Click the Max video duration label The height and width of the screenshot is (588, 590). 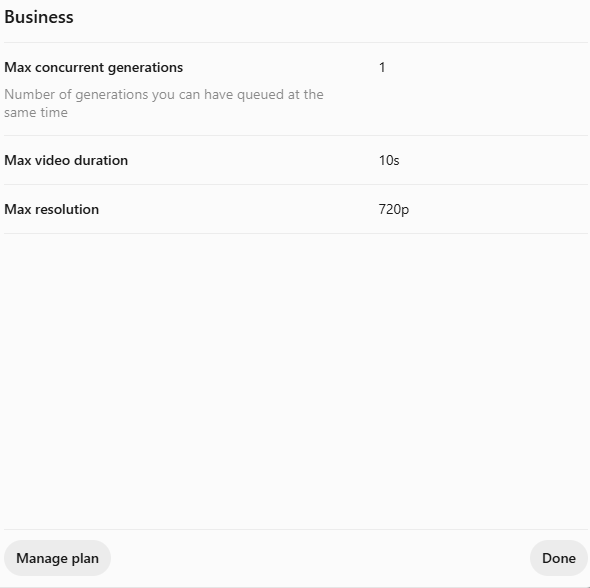point(66,160)
